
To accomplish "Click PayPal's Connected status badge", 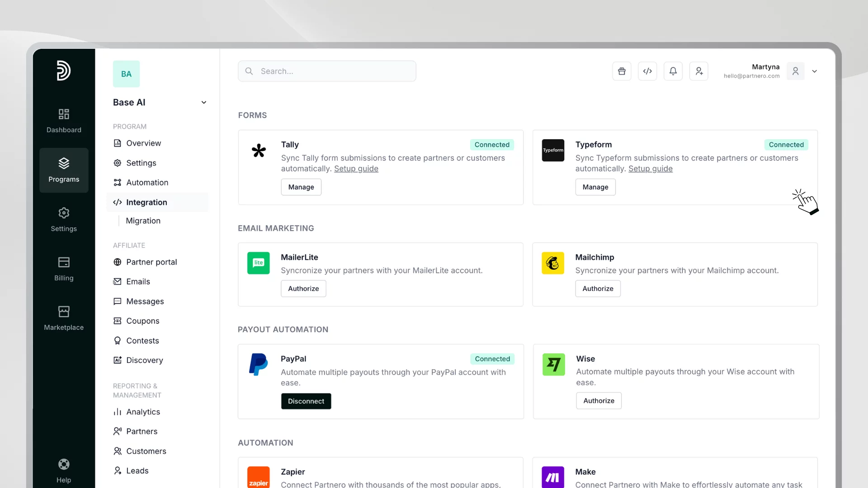I will (492, 359).
